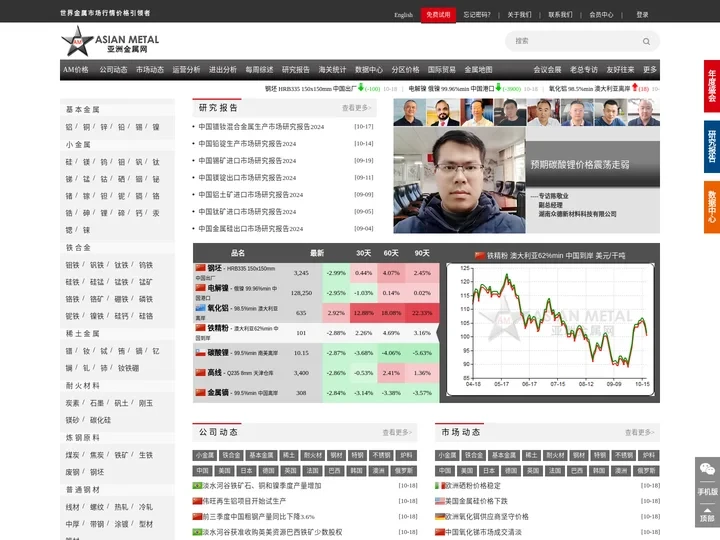720x540 pixels.
Task: Expand 查看更多 in 公司动态 section
Action: 397,433
